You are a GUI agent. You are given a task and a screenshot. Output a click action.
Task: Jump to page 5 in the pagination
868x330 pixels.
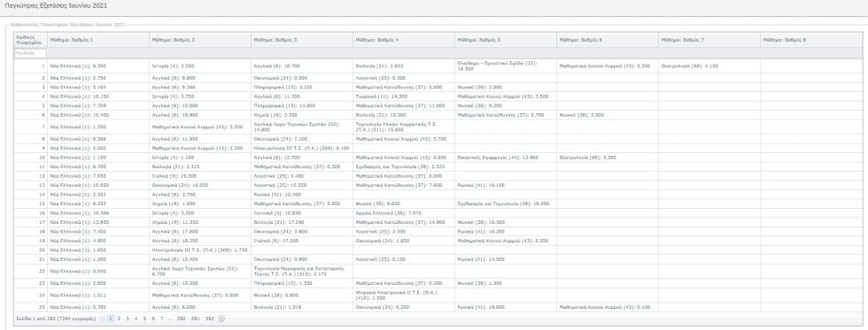(144, 318)
